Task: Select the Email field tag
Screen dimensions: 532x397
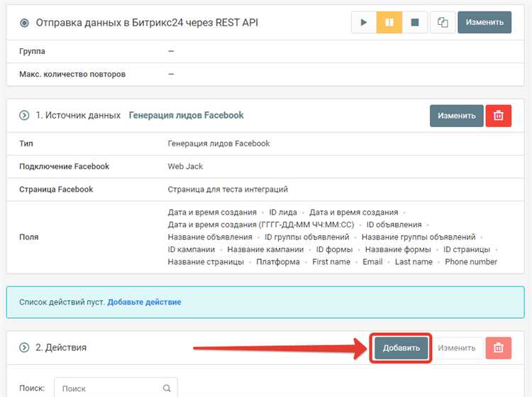Action: [372, 262]
